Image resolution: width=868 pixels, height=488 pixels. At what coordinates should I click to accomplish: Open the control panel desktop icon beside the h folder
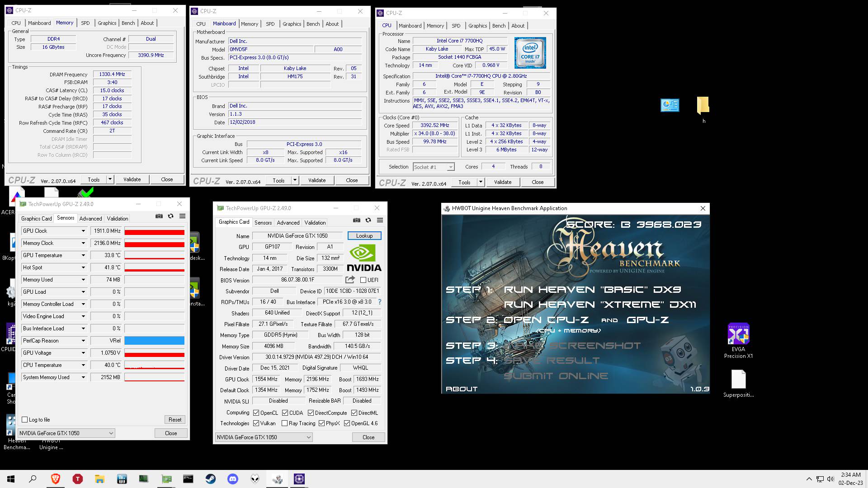point(670,105)
